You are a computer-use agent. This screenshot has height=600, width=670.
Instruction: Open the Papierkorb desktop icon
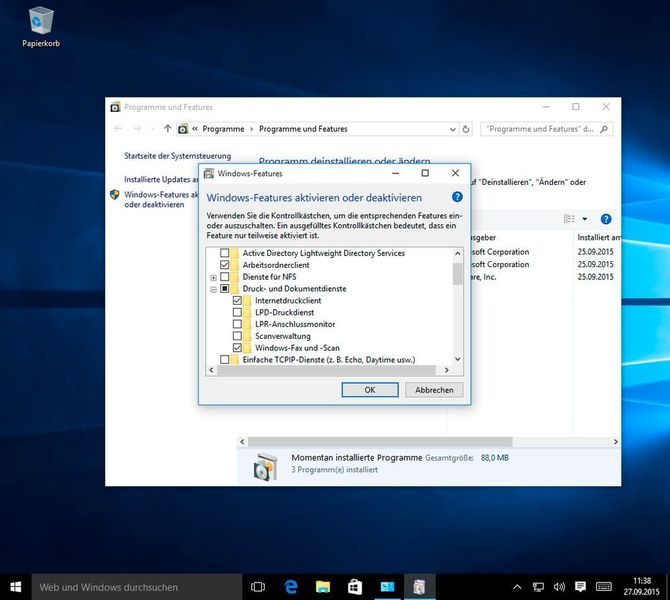41,26
